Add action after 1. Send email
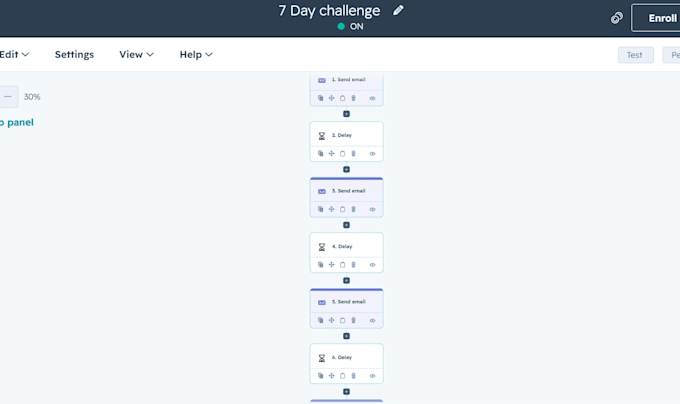This screenshot has height=404, width=680. tap(347, 114)
